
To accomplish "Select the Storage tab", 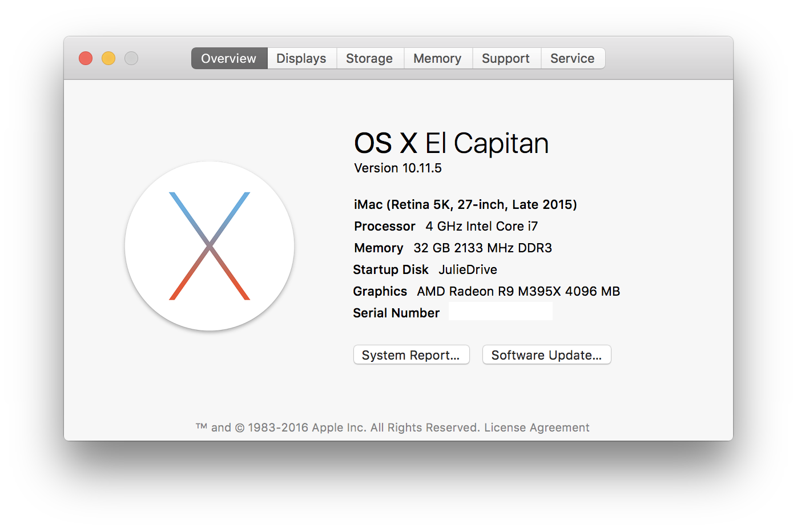I will coord(369,58).
